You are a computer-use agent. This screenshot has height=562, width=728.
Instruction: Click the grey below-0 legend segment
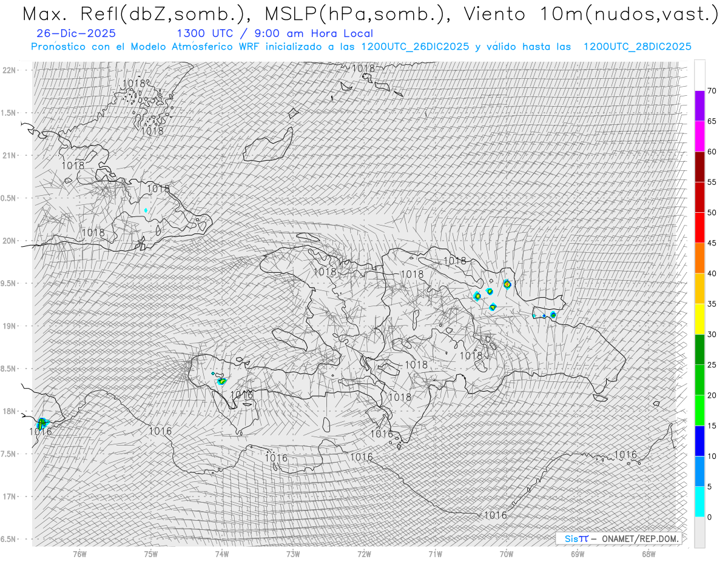point(699,532)
